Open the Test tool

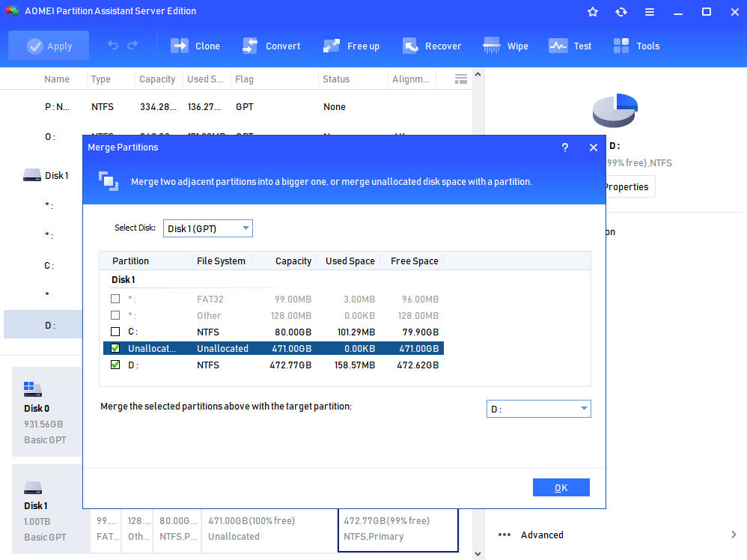tap(570, 46)
